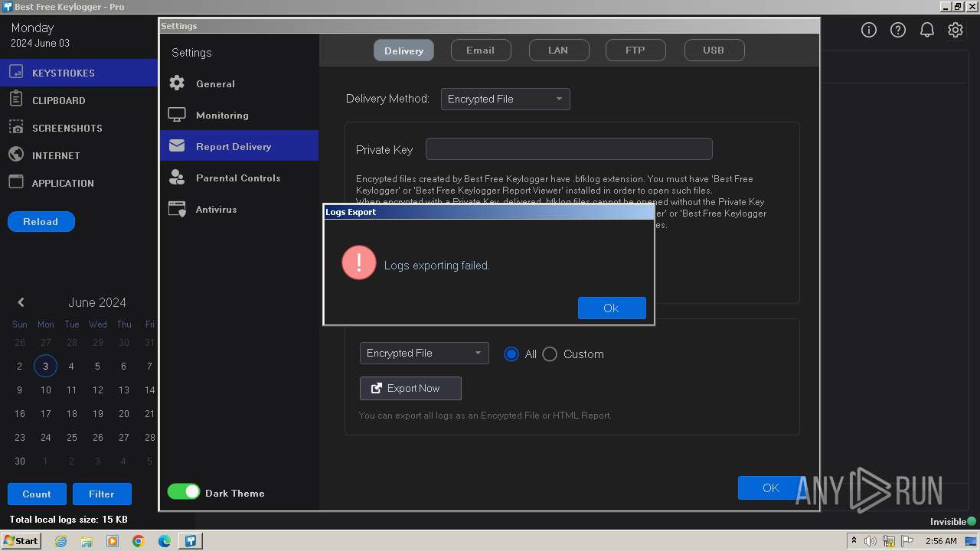980x551 pixels.
Task: Switch to the LAN tab
Action: 558,51
